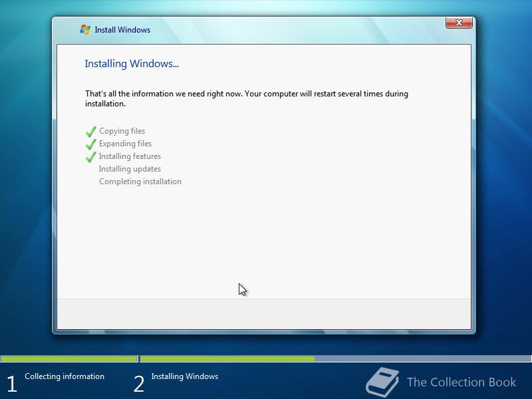Image resolution: width=532 pixels, height=399 pixels.
Task: Click the 'Completing installation' step text
Action: [x=140, y=182]
